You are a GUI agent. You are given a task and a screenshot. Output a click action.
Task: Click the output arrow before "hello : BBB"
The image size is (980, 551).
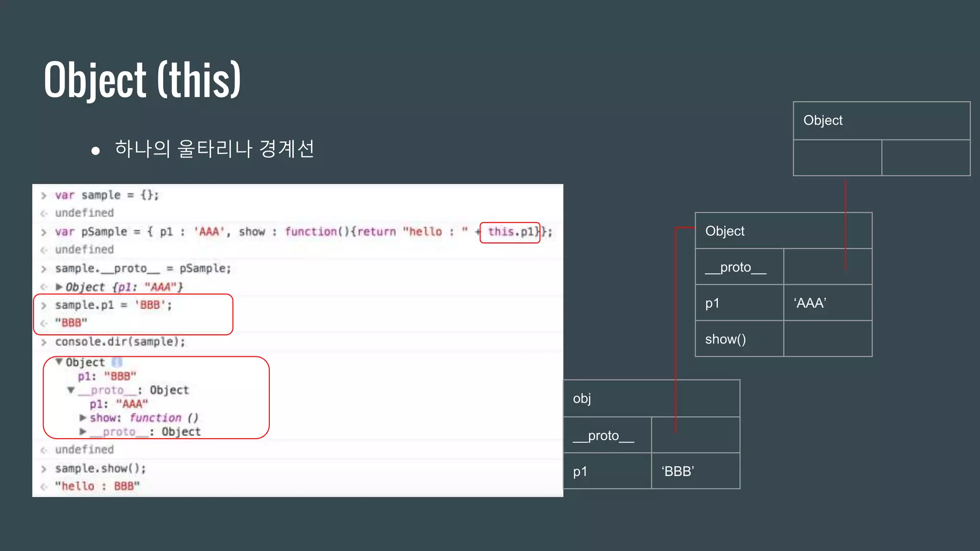point(44,486)
